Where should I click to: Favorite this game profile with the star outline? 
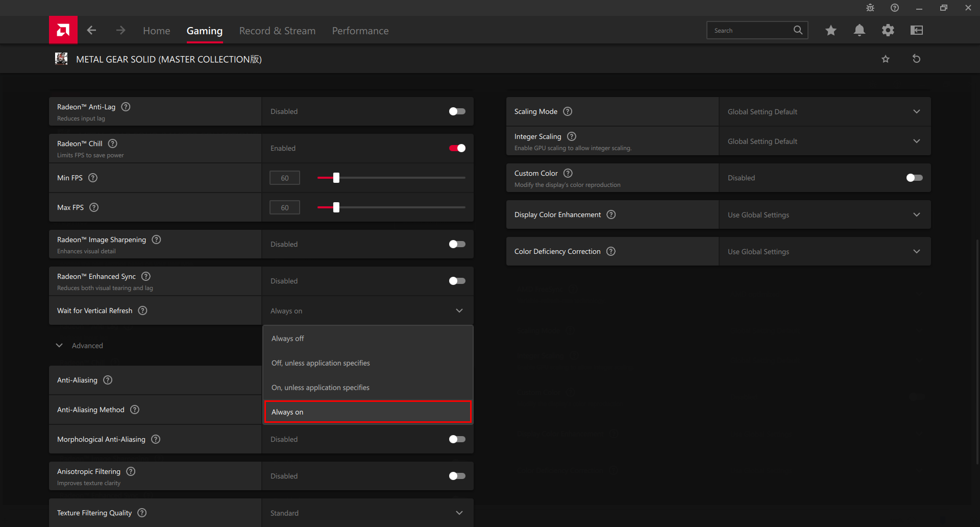pos(886,59)
